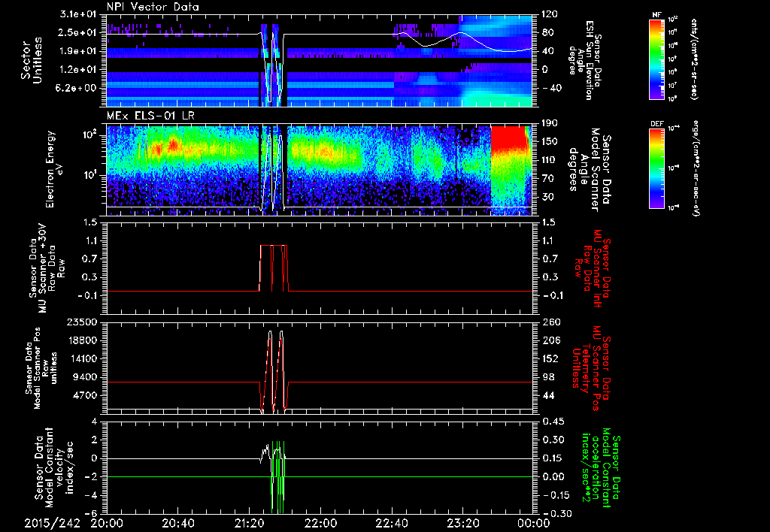Click the "23:20" time tick label
The height and width of the screenshot is (532, 770).
(x=463, y=524)
